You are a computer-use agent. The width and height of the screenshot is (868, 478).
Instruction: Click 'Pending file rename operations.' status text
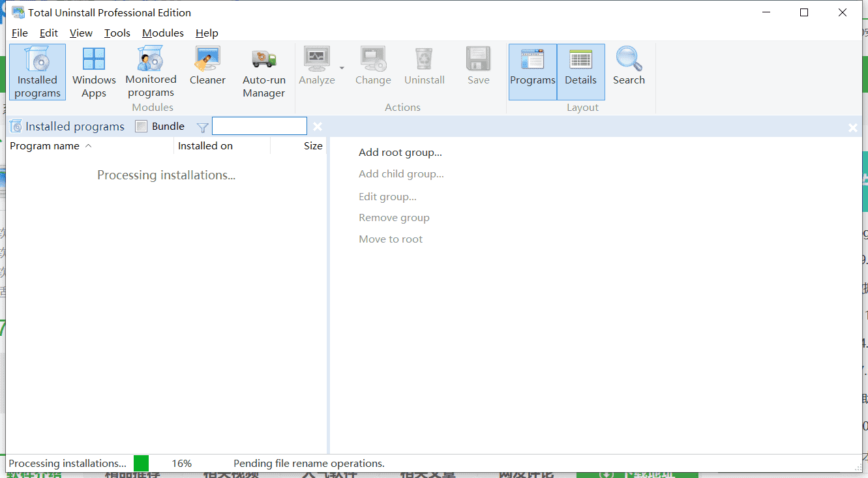pos(309,464)
